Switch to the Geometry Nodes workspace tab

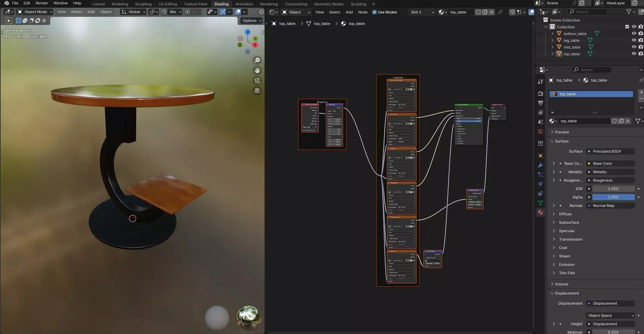[329, 4]
